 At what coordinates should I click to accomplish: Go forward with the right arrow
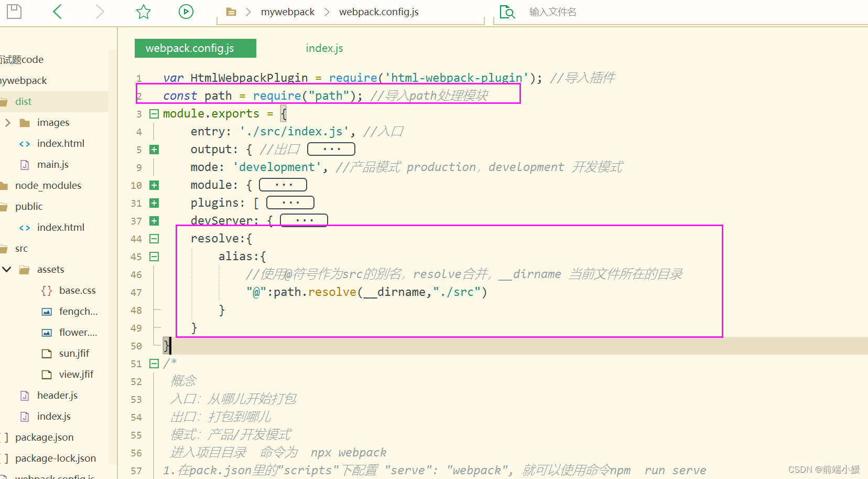pos(100,11)
